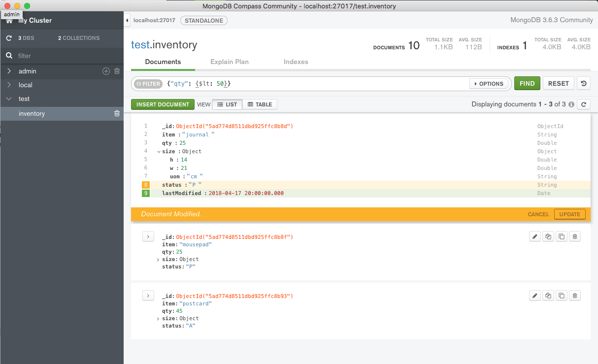Switch document view to LIST
This screenshot has height=364, width=598.
point(227,104)
